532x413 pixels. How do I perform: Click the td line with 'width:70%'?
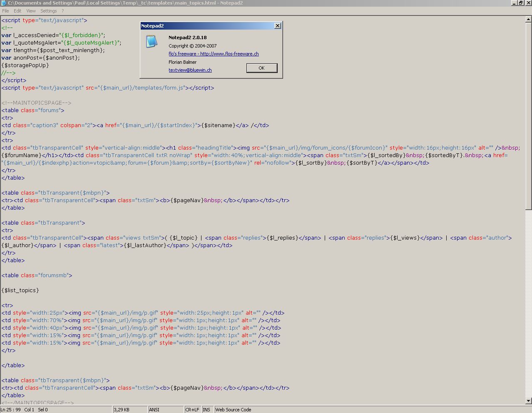141,320
